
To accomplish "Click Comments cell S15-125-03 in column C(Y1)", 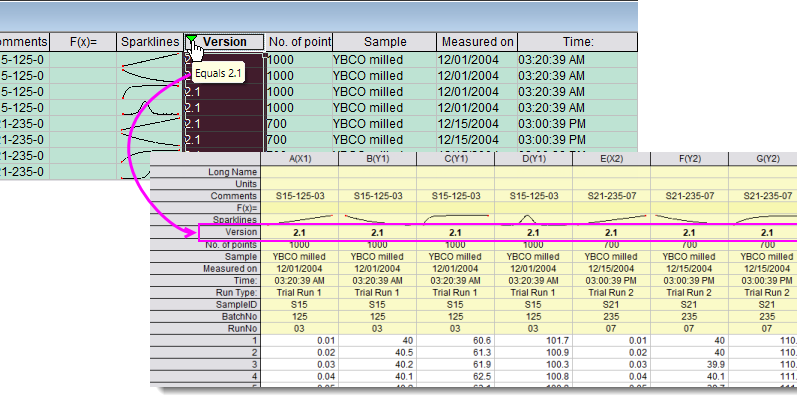I will coord(455,196).
